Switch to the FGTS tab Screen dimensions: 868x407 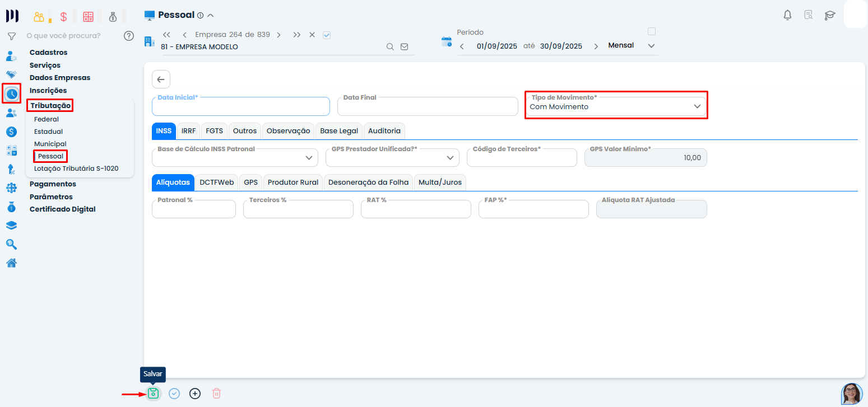click(215, 131)
